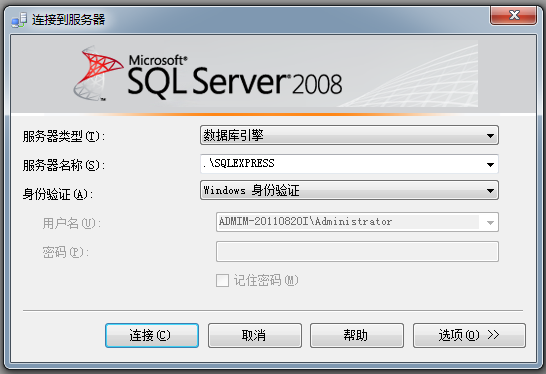This screenshot has width=546, height=374.
Task: Select the 数据库引擎 combo box
Action: [x=349, y=135]
